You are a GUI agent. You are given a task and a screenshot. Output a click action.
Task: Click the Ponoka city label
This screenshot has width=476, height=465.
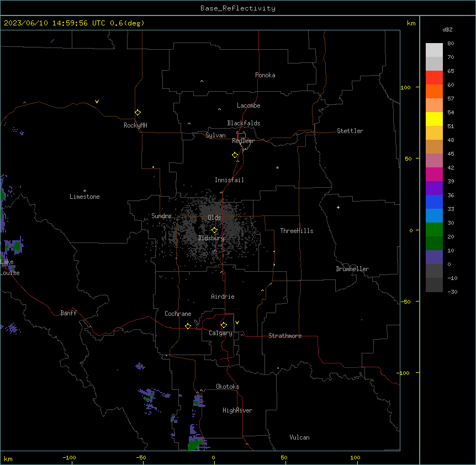tap(265, 75)
